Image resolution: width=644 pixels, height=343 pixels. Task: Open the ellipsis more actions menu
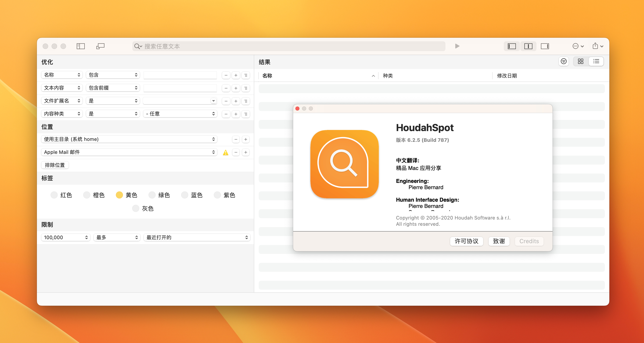pos(578,46)
